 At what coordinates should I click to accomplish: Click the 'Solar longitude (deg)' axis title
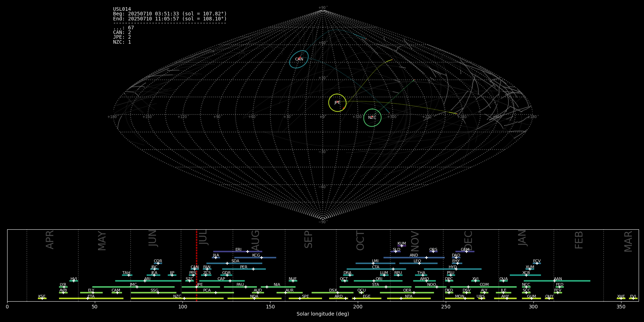pos(323,314)
